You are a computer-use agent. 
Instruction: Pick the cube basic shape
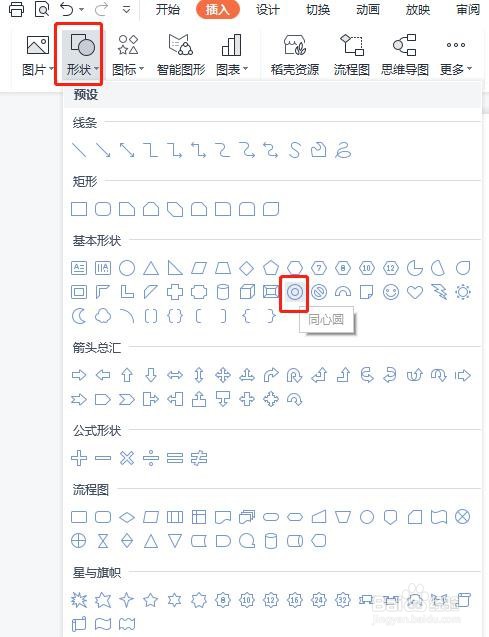tap(247, 292)
